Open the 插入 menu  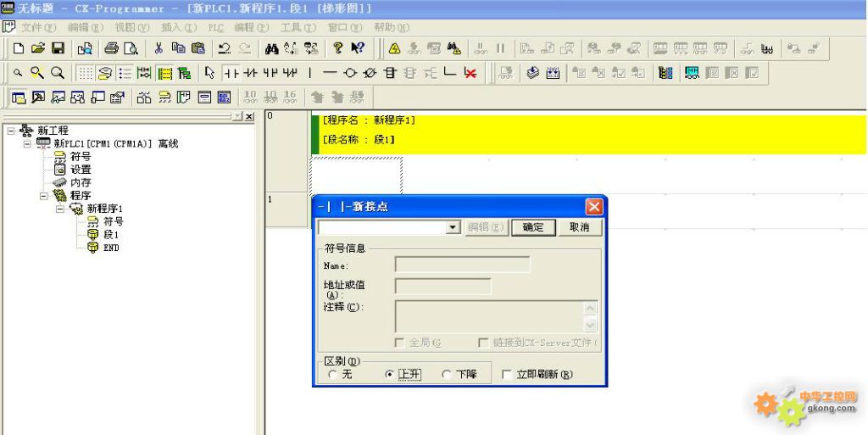pyautogui.click(x=179, y=28)
